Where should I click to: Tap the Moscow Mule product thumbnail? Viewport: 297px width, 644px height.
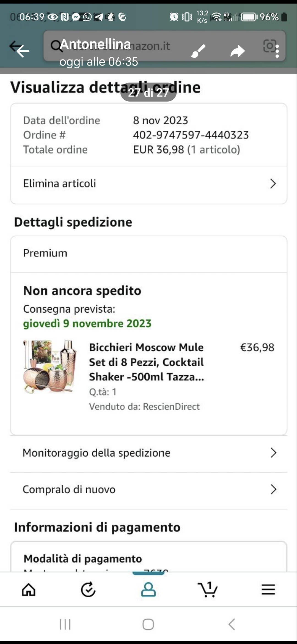50,366
